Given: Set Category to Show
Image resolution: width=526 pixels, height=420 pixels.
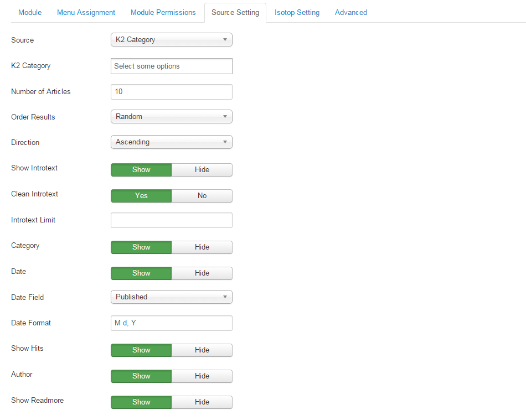Looking at the screenshot, I should point(141,247).
